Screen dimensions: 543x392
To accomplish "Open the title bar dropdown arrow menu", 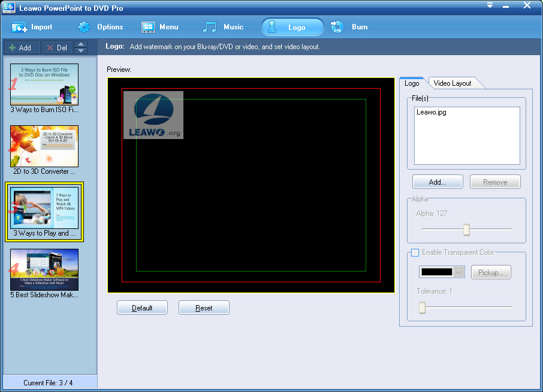I will click(489, 6).
